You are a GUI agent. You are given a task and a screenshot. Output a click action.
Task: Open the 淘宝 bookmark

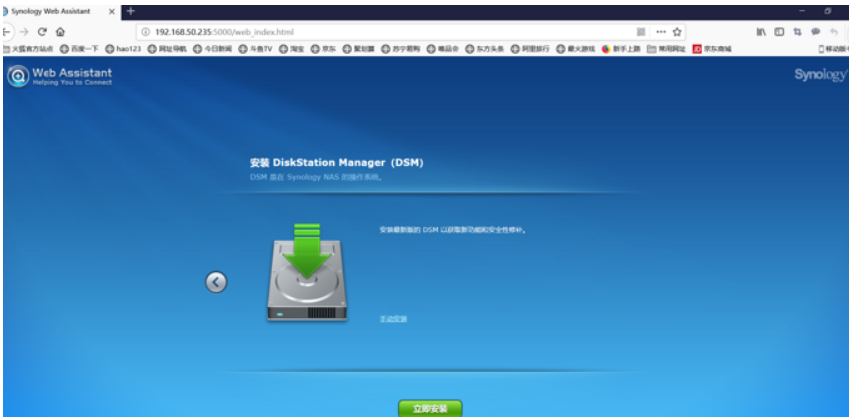coord(291,49)
